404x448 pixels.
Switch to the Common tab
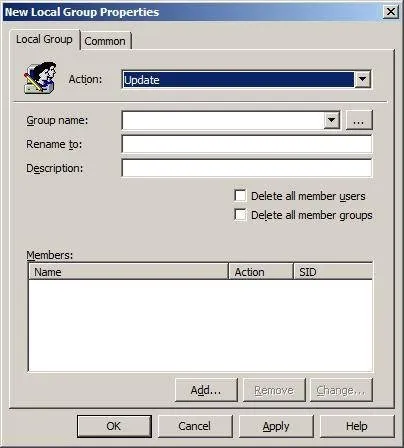click(x=105, y=41)
